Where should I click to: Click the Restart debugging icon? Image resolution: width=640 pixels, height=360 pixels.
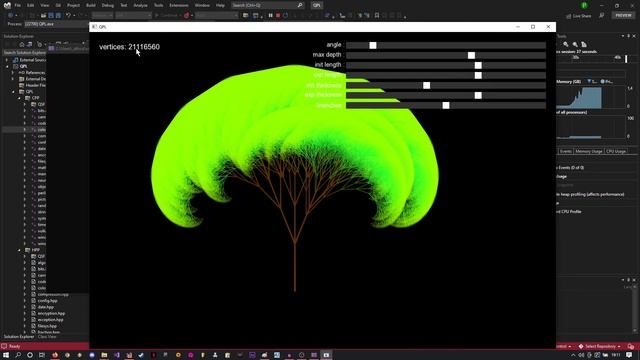click(x=285, y=16)
